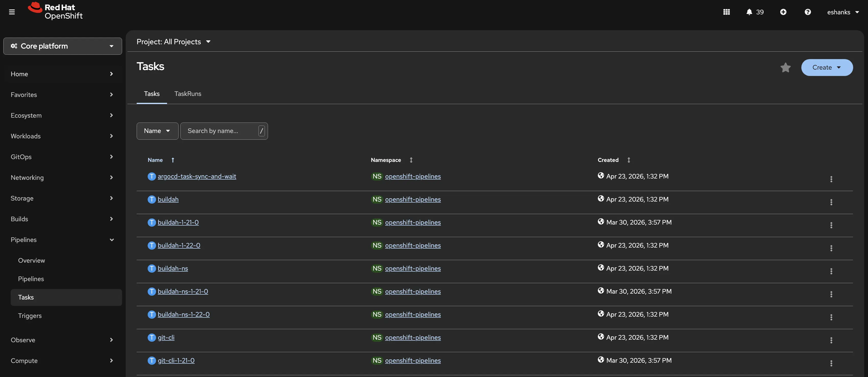Open the buildah-ns-1-22-0 task link
868x377 pixels.
184,315
